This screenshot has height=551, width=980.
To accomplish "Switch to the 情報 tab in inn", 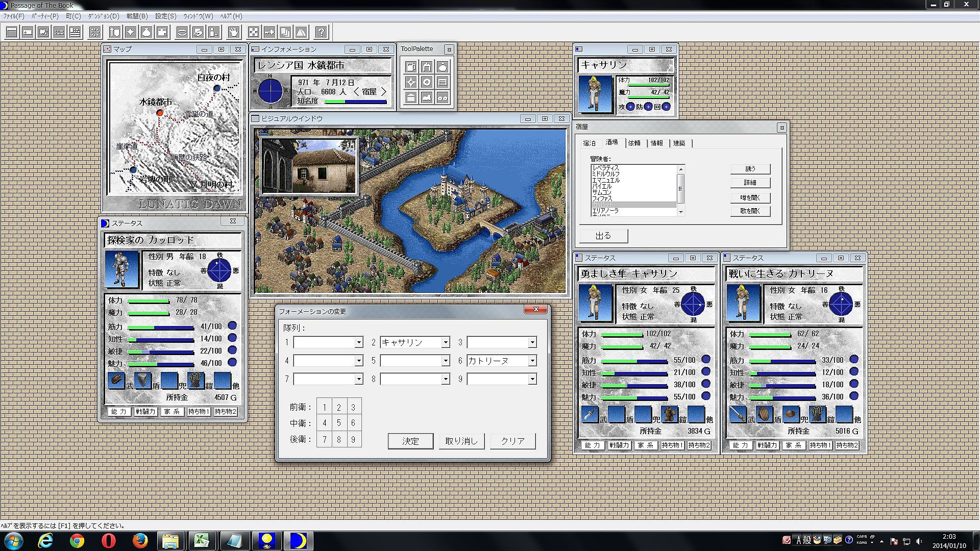I will point(656,143).
